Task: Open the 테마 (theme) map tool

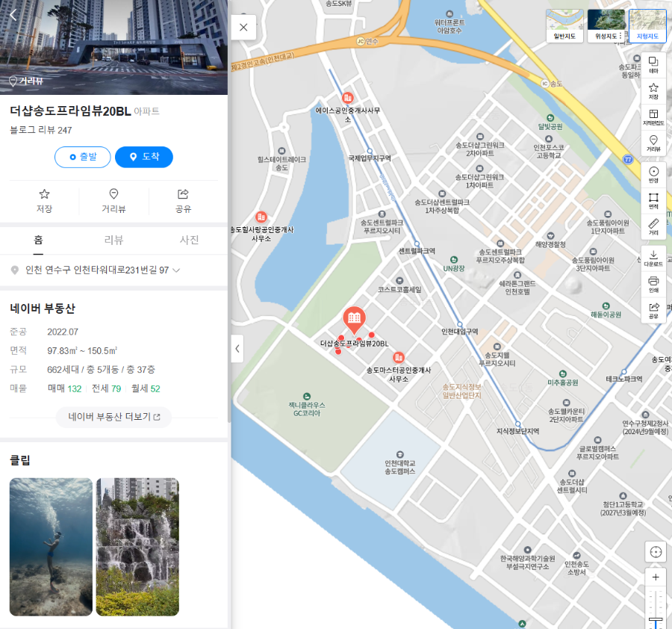Action: point(653,65)
